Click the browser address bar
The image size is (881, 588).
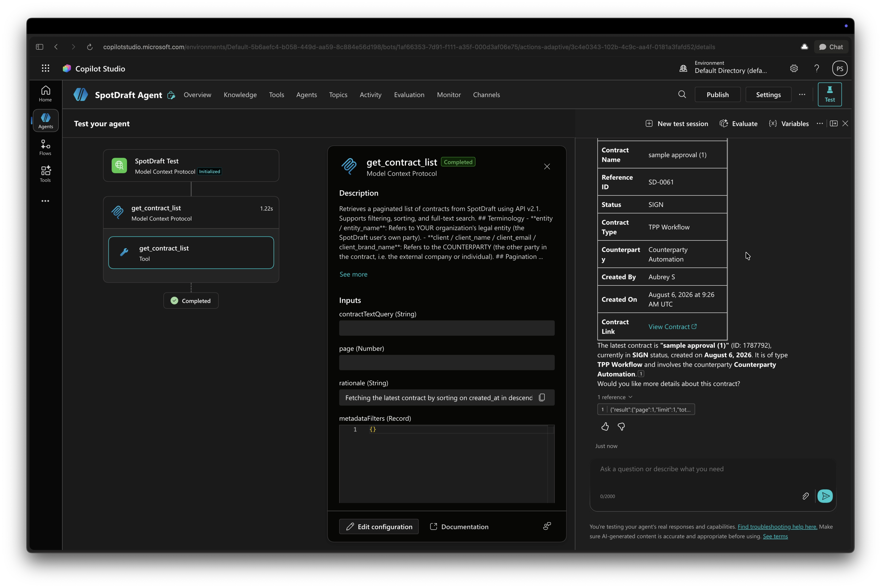point(409,47)
